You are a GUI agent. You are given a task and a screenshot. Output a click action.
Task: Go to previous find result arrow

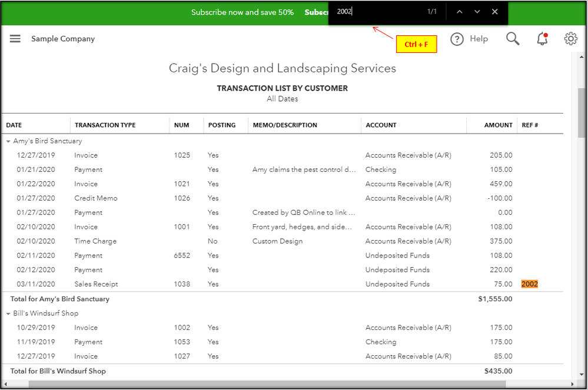[460, 12]
